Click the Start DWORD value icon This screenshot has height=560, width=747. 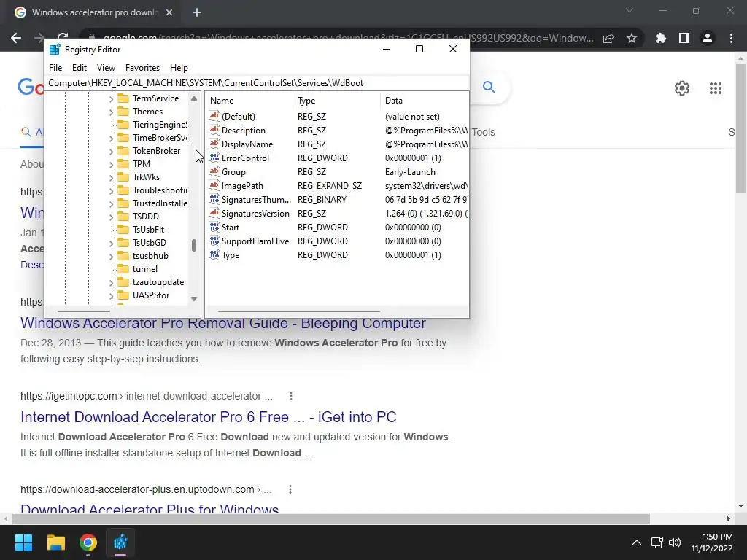click(214, 227)
